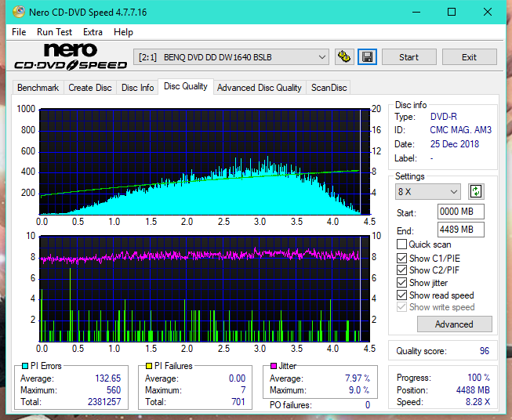This screenshot has width=512, height=420.
Task: Expand the 8 X speed dropdown
Action: tap(428, 191)
